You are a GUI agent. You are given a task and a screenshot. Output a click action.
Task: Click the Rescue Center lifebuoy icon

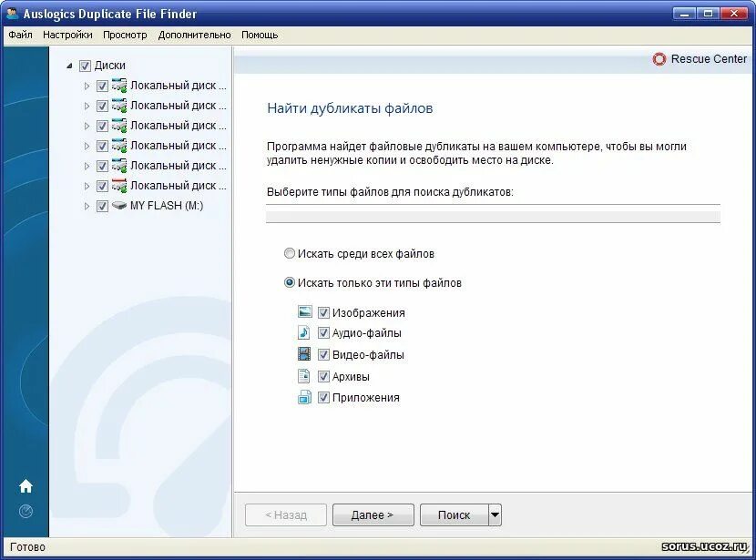659,59
